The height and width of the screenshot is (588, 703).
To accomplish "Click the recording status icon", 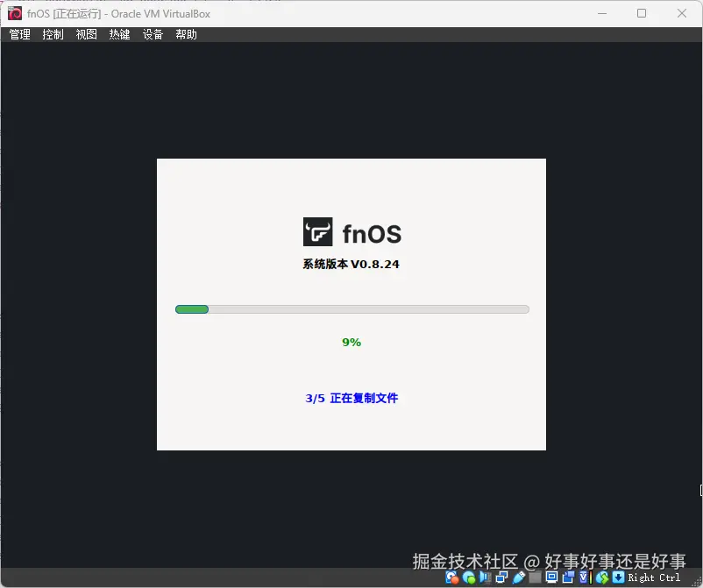I will (x=568, y=577).
